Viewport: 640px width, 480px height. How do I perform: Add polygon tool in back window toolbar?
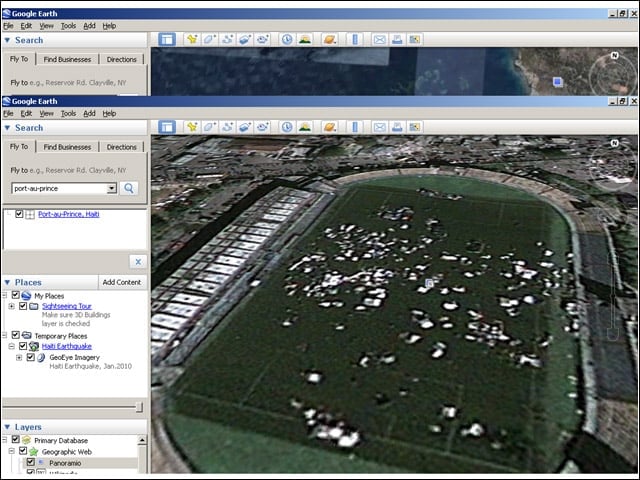[209, 40]
